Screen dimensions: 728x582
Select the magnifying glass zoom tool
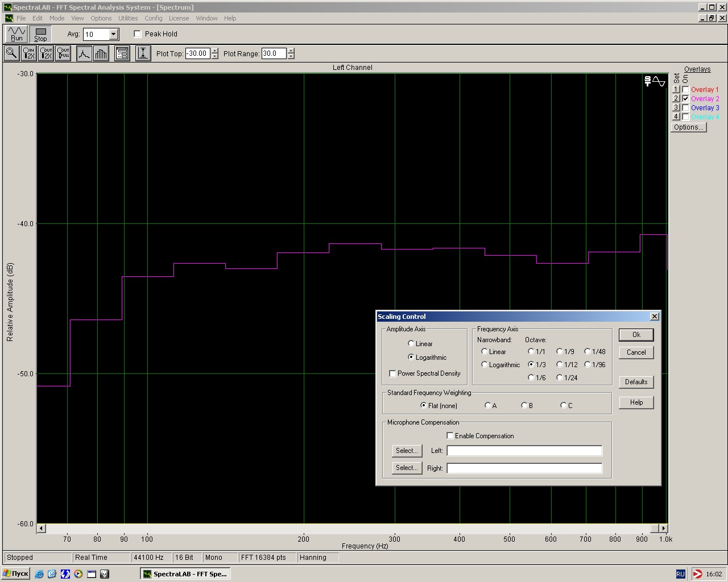click(11, 53)
